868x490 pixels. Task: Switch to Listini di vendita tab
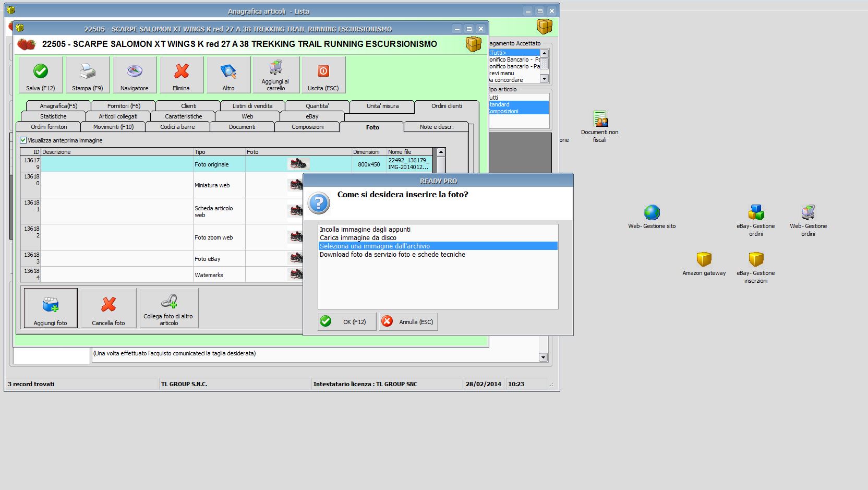coord(252,106)
